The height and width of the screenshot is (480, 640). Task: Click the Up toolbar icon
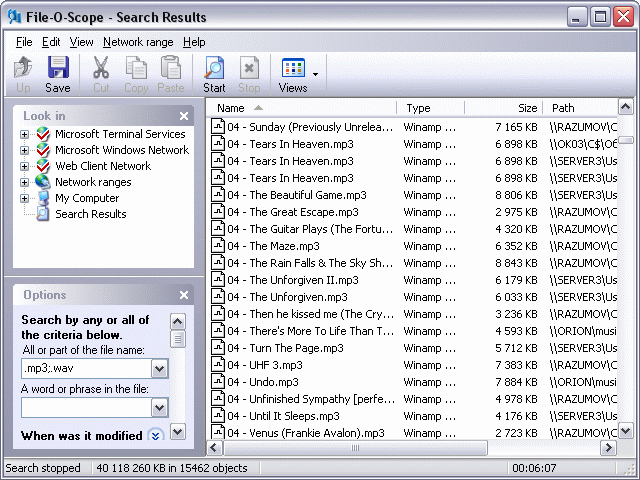(x=23, y=68)
